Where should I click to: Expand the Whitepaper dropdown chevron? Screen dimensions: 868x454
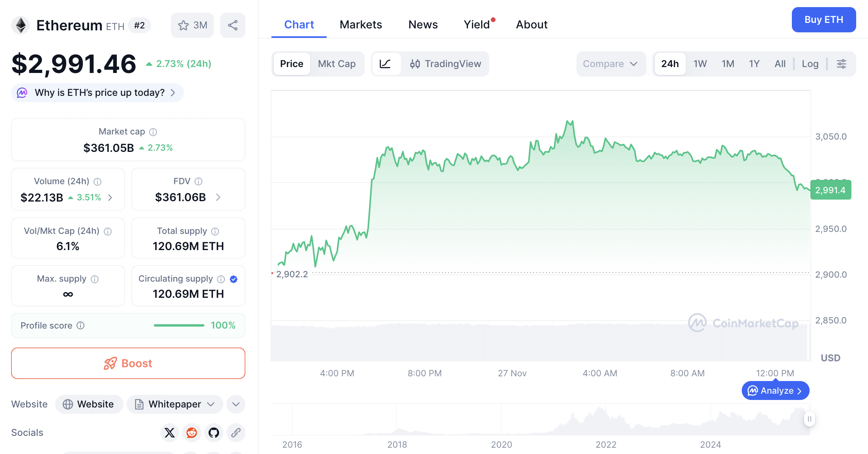tap(211, 404)
